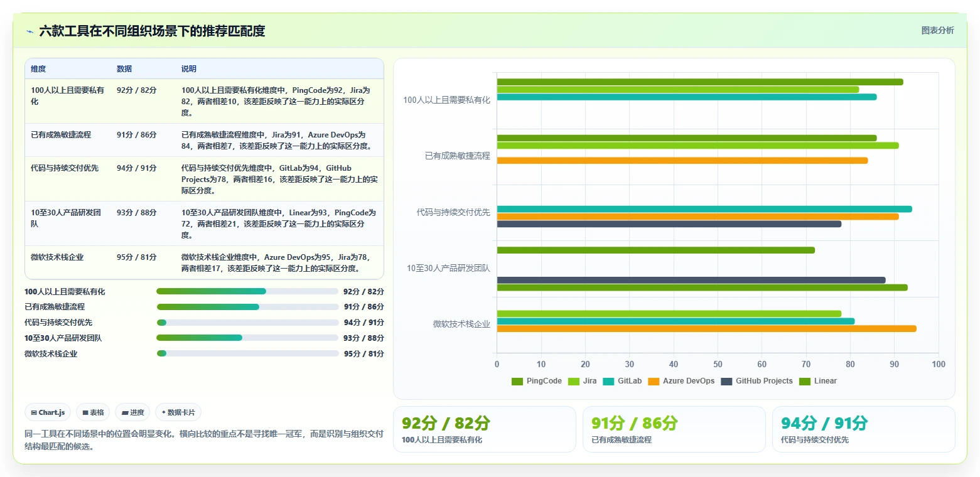
Task: Click the 表格 chip
Action: click(93, 412)
